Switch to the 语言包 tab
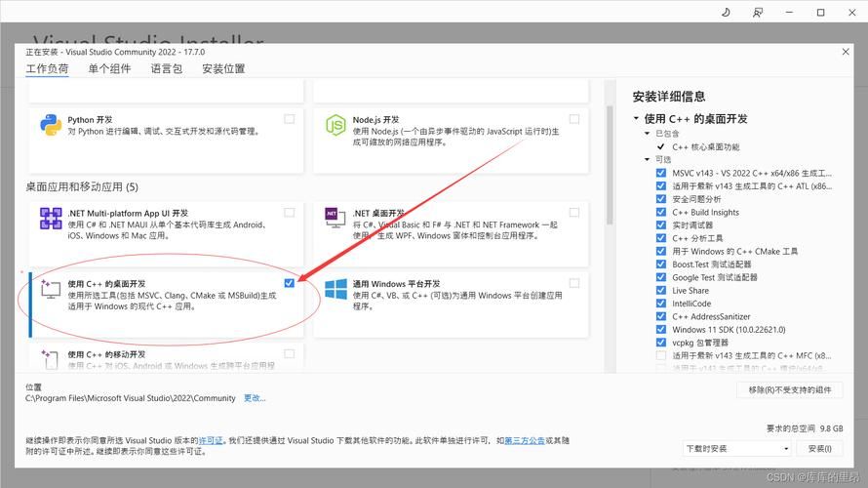 tap(167, 68)
